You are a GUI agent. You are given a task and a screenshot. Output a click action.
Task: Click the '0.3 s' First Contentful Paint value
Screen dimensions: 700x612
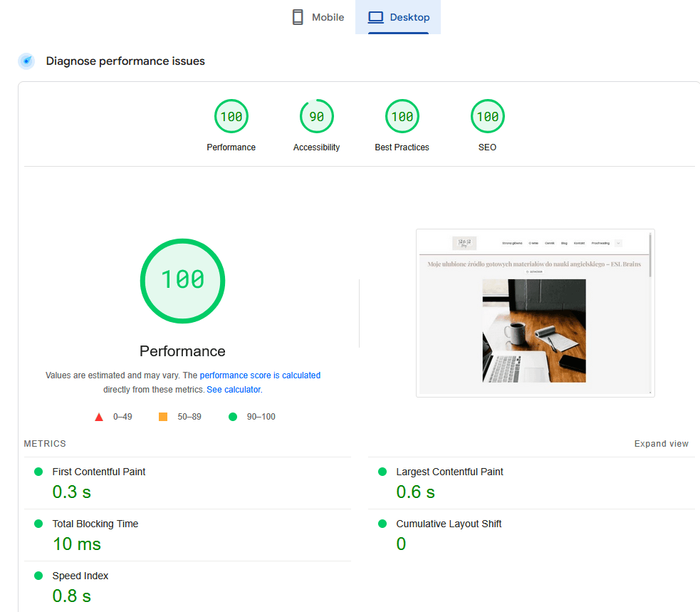[x=71, y=492]
